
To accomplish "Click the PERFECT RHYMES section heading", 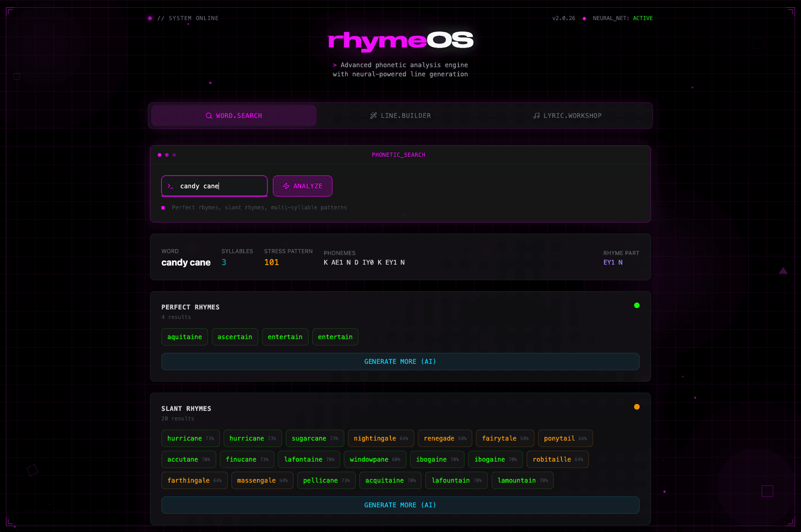I will pyautogui.click(x=190, y=307).
